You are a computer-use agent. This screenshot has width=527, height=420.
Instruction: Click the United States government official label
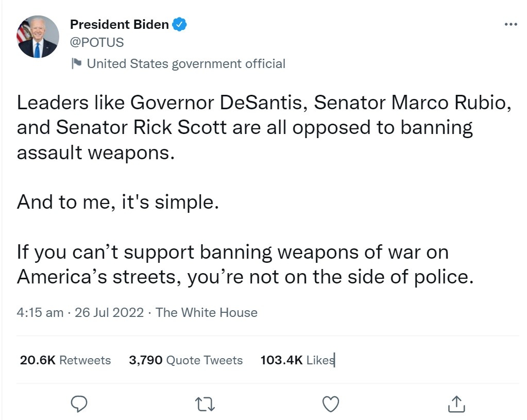coord(186,63)
